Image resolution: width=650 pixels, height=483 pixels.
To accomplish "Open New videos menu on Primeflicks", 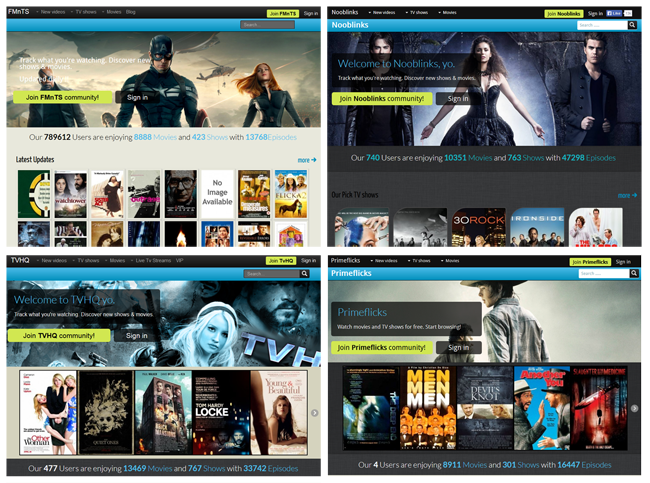I will 384,261.
